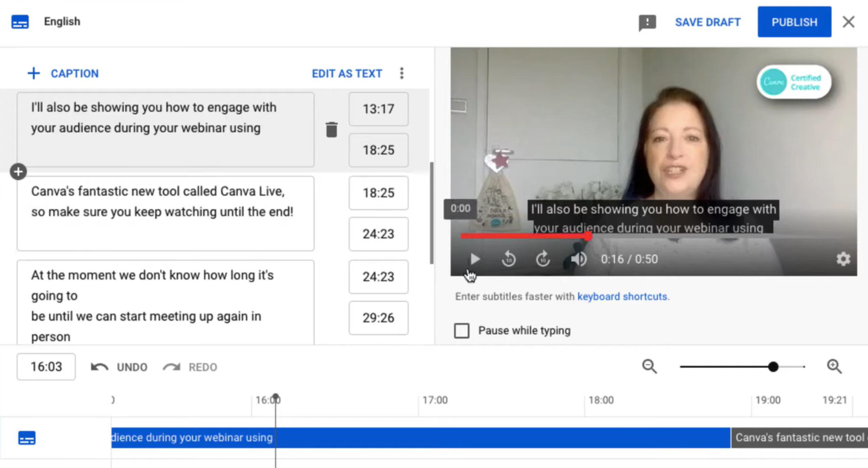Image resolution: width=868 pixels, height=468 pixels.
Task: Play the video in the preview player
Action: [x=474, y=259]
